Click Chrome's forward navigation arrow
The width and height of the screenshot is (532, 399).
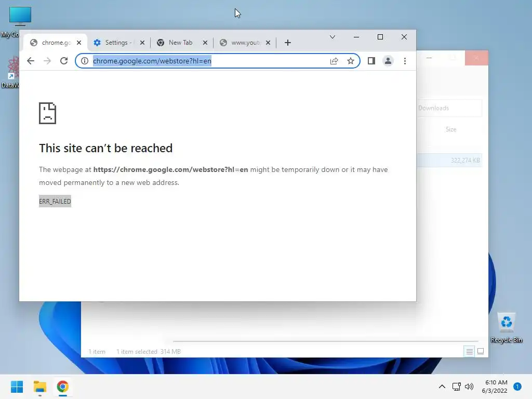[47, 61]
